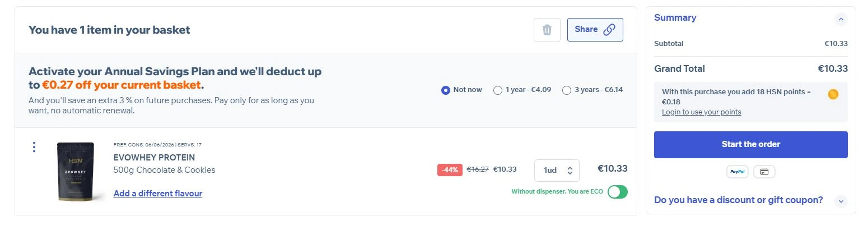Toggle the ECO without dispenser switch

coord(618,192)
